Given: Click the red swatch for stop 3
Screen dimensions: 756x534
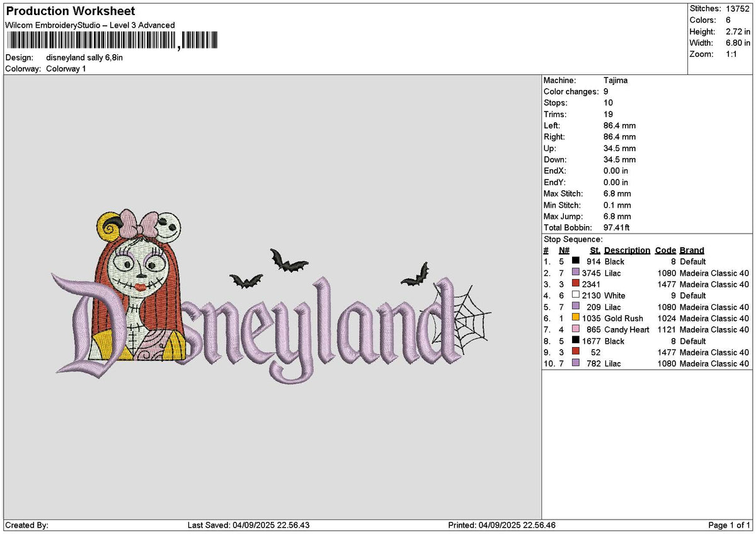Looking at the screenshot, I should tap(576, 284).
